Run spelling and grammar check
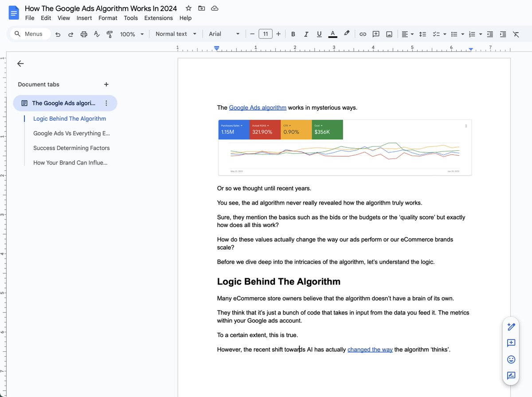The width and height of the screenshot is (532, 397). click(x=97, y=34)
